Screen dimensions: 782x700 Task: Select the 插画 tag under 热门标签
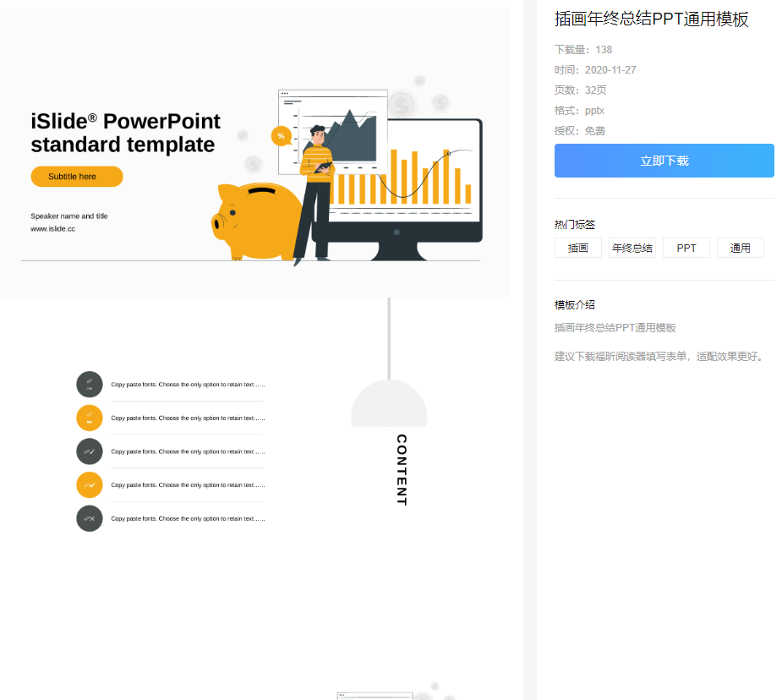coord(577,247)
